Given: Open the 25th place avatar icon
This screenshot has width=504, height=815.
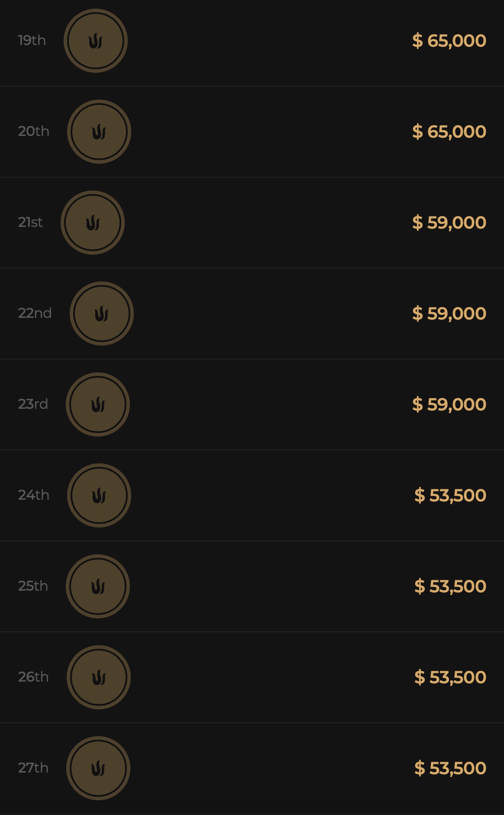Looking at the screenshot, I should coord(98,586).
